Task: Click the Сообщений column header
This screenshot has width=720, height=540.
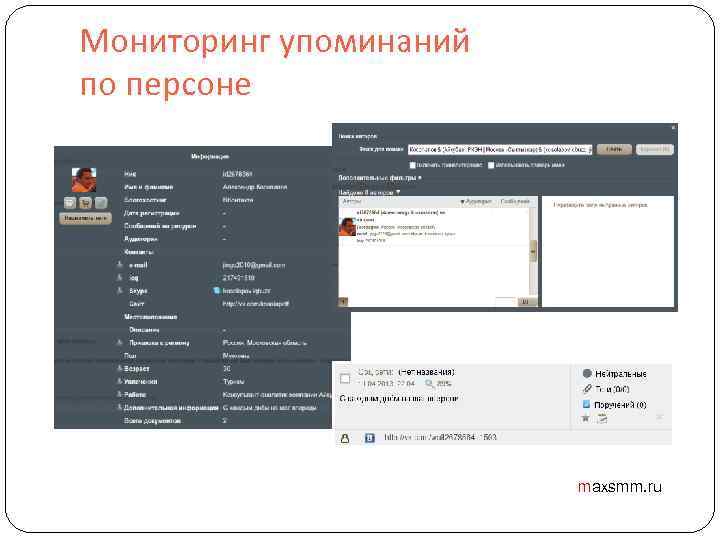Action: tap(515, 202)
